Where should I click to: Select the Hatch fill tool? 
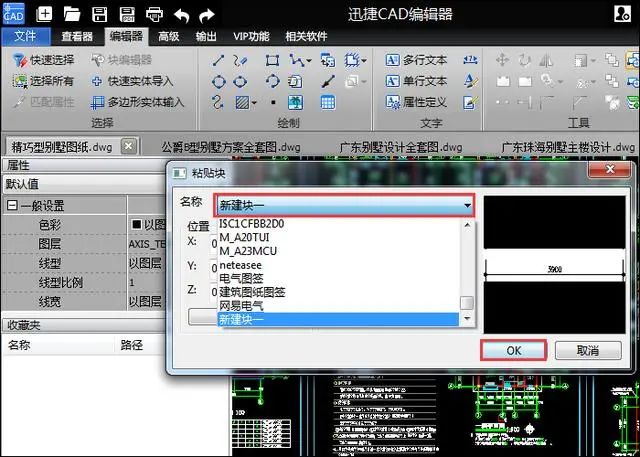242,102
